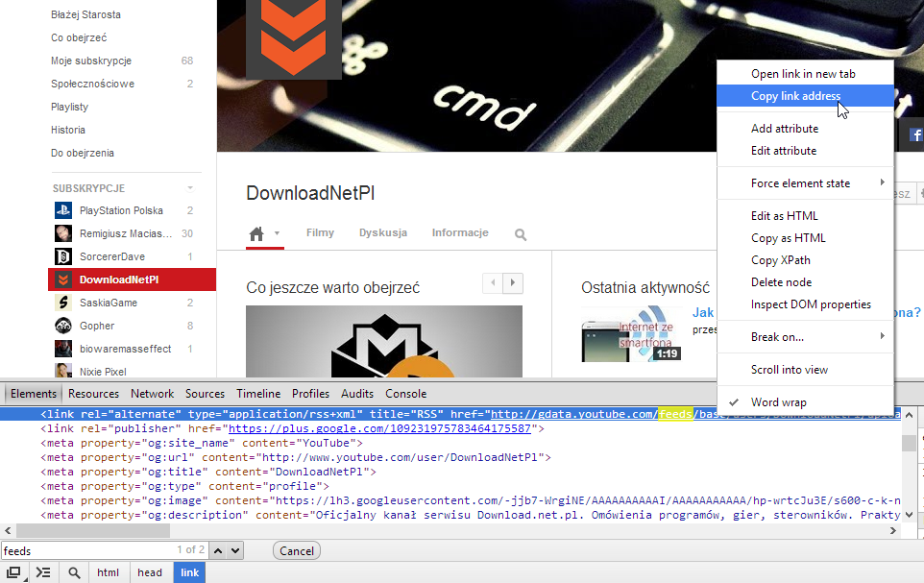Open the Co obejrzeć sidebar link
This screenshot has height=583, width=924.
tap(79, 37)
